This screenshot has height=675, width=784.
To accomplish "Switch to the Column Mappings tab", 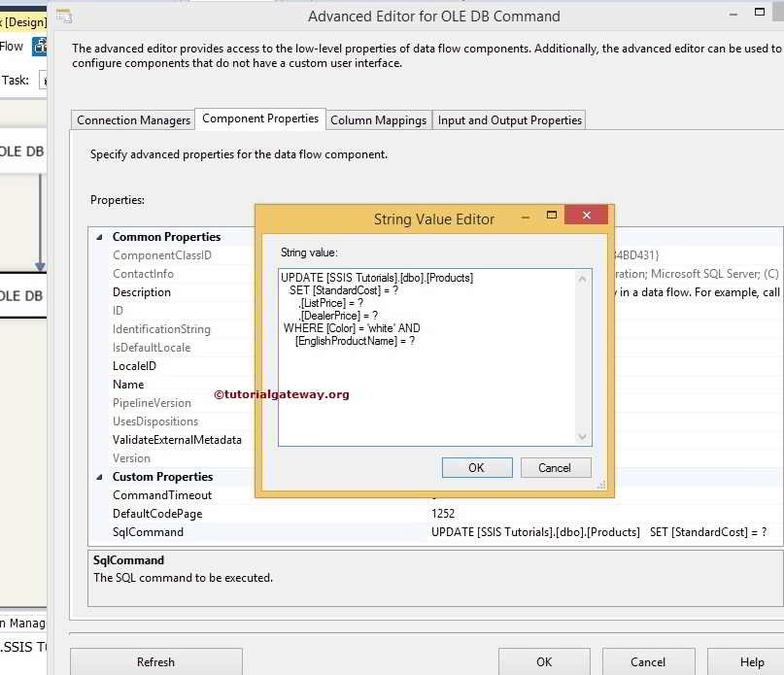I will (x=377, y=119).
